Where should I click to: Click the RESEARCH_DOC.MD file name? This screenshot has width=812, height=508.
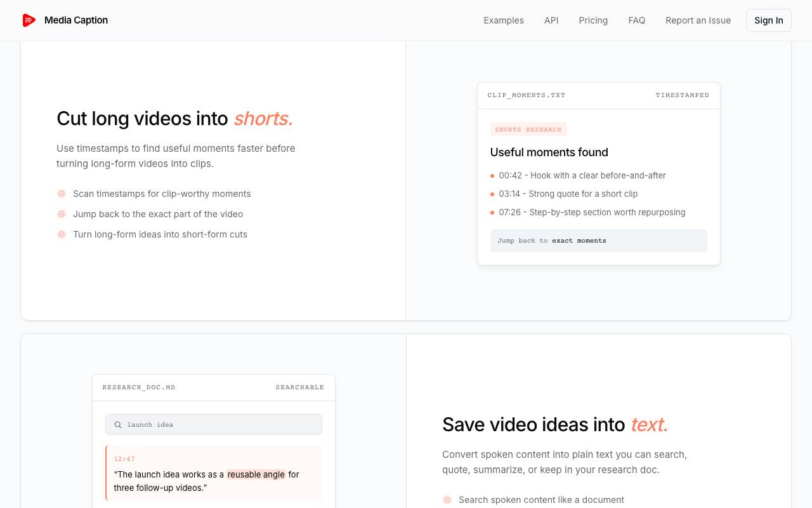point(139,387)
